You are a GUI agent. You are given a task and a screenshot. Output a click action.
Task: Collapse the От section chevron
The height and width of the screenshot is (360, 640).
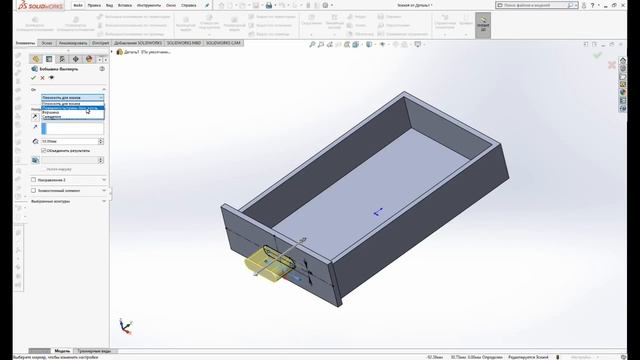104,89
